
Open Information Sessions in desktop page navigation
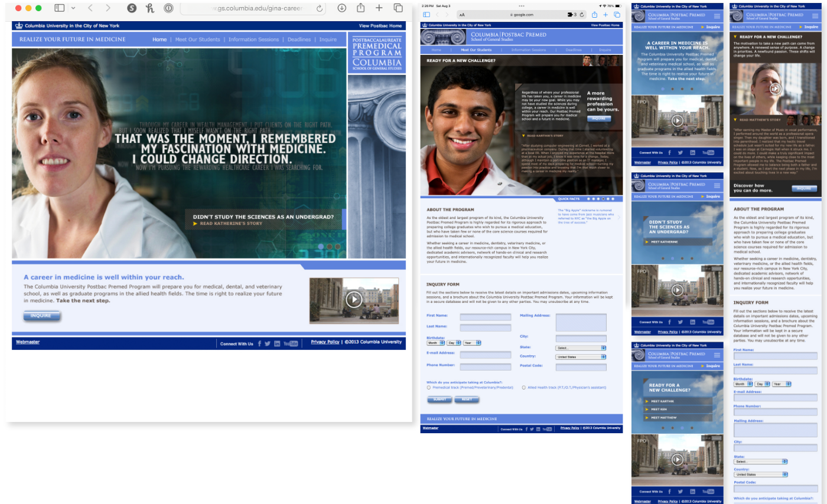pyautogui.click(x=253, y=40)
